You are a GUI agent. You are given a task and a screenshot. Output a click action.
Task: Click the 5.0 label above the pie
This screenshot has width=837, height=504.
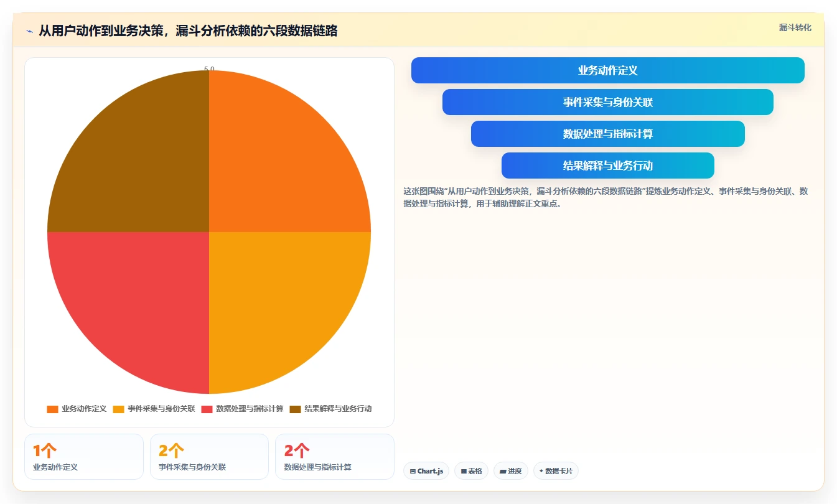[209, 69]
